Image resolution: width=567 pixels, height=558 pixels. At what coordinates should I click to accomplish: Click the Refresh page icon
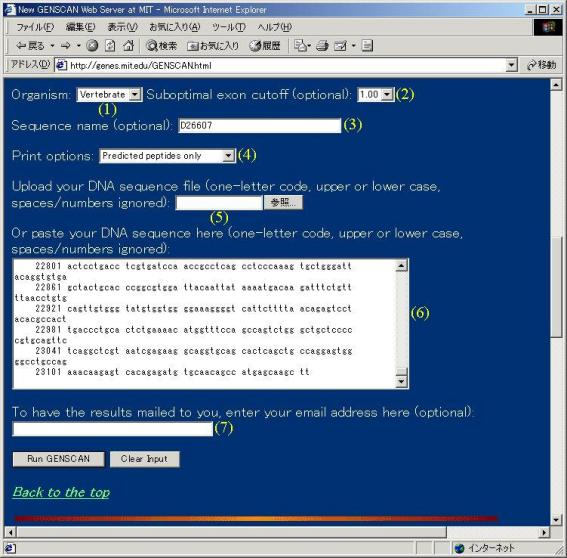tap(110, 46)
